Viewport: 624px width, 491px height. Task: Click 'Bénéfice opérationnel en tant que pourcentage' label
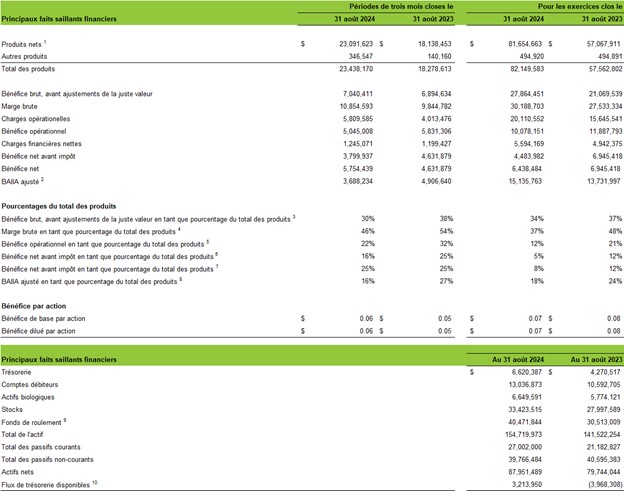tap(103, 244)
